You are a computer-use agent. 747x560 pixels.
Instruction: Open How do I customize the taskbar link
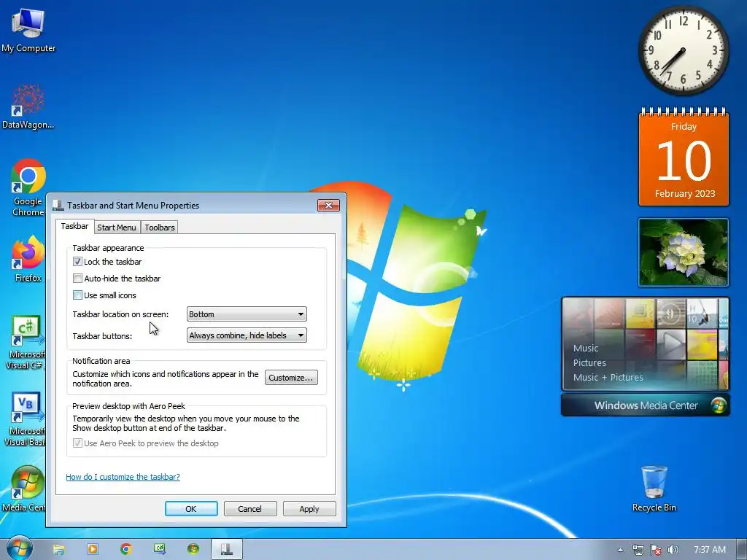[x=123, y=477]
